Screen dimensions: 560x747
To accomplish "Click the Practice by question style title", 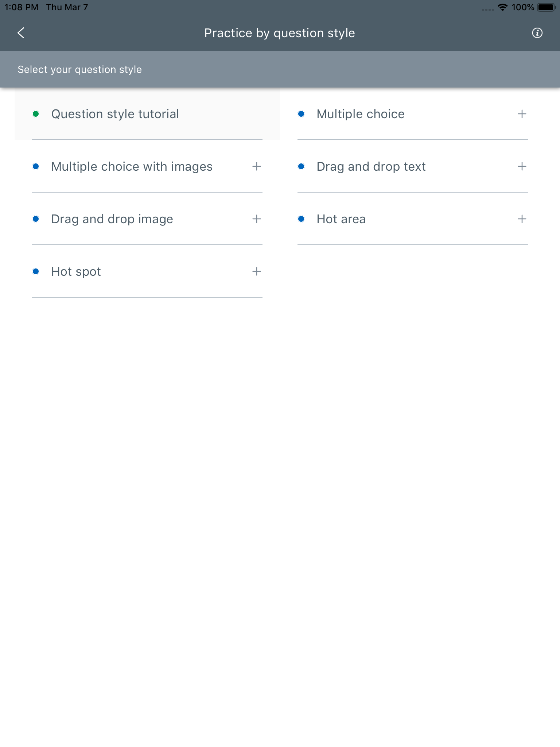I will (280, 33).
